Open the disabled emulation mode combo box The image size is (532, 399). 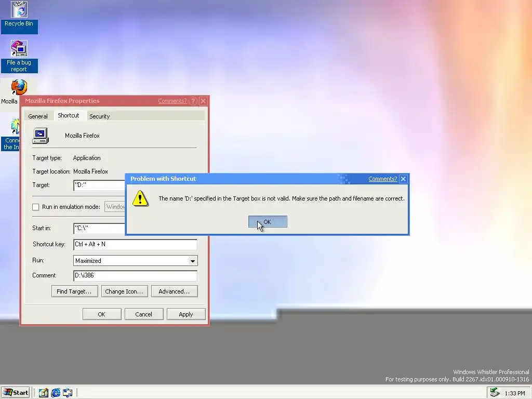point(115,207)
